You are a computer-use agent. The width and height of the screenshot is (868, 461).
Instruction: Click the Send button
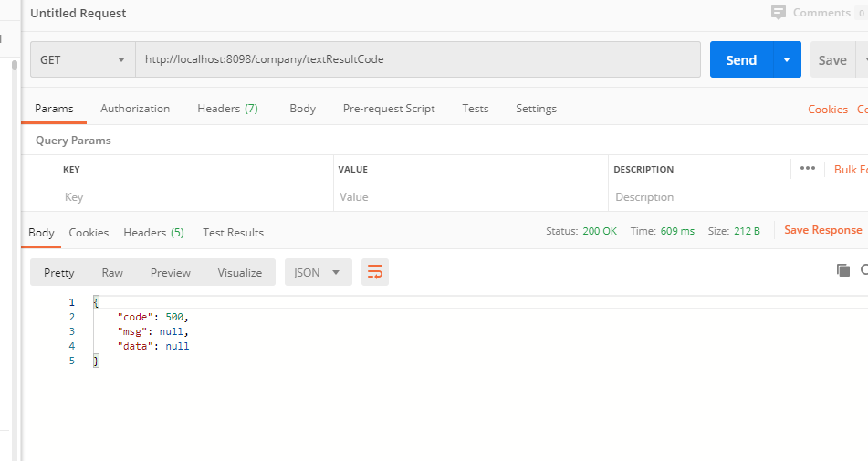tap(741, 59)
